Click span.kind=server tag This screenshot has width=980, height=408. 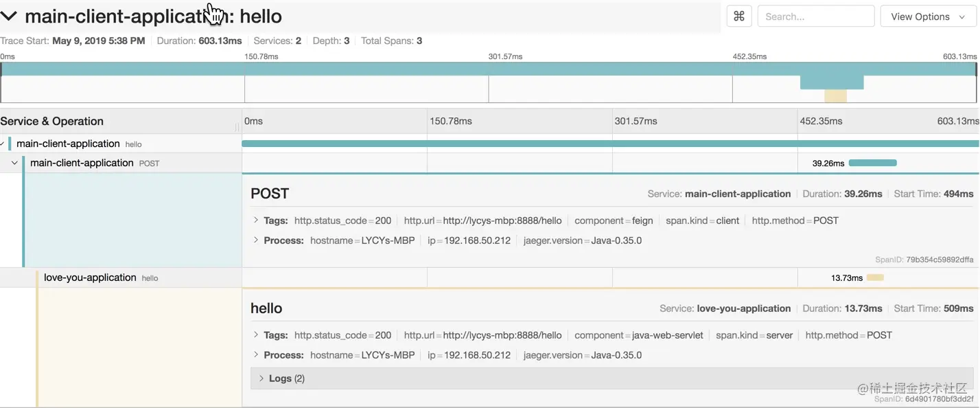point(754,335)
